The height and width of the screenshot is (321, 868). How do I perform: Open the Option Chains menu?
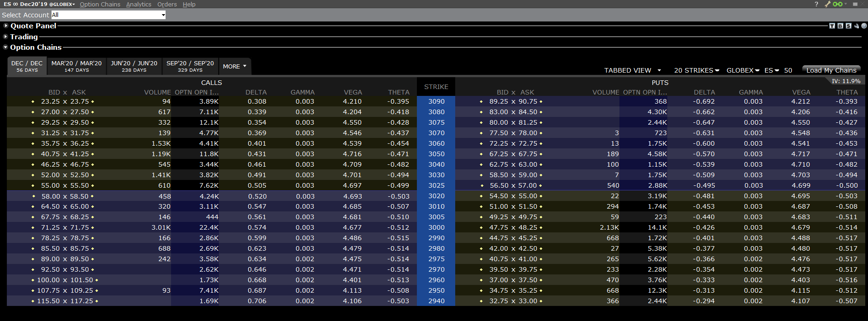[100, 4]
